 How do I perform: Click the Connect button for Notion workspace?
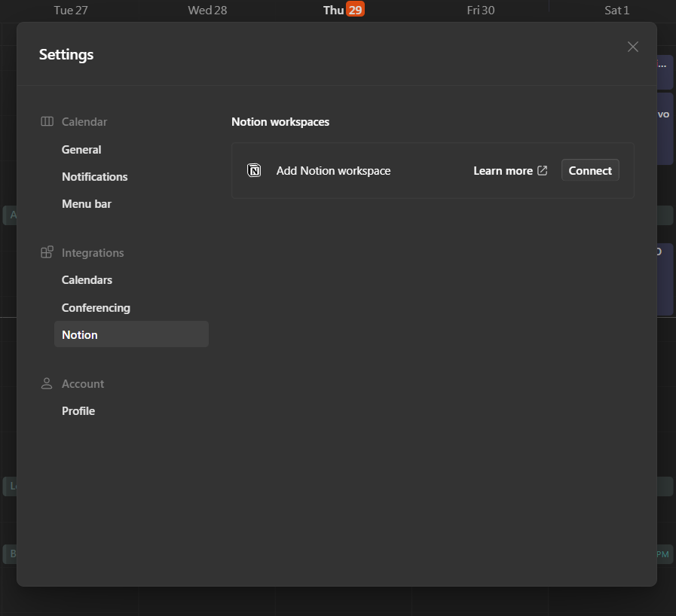click(590, 171)
